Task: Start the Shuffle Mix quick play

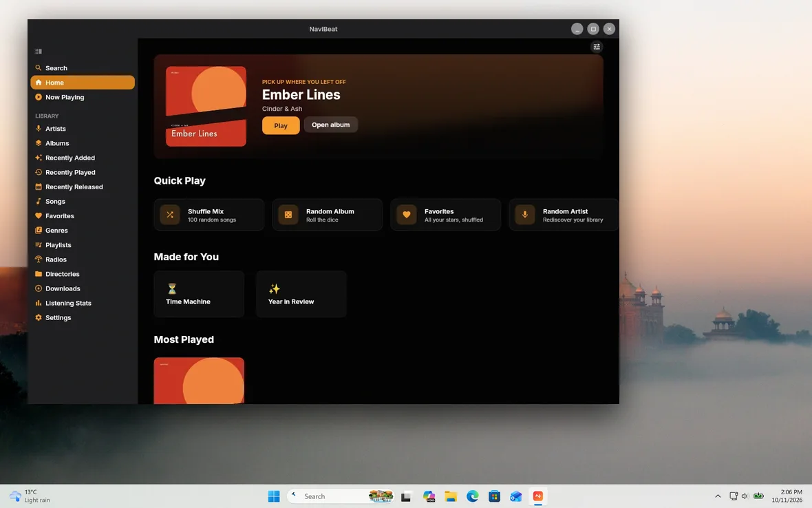Action: coord(209,214)
